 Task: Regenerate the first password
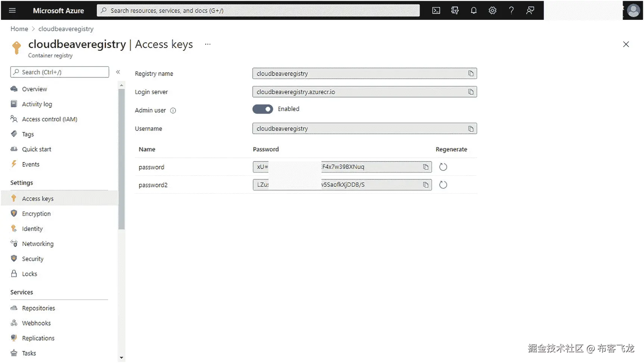click(443, 167)
